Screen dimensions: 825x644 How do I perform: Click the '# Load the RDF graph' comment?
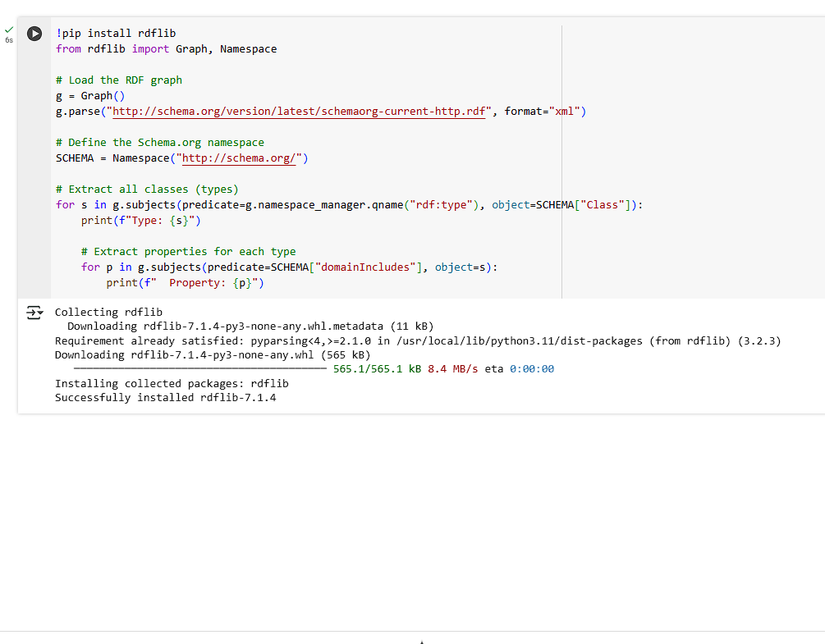point(119,80)
